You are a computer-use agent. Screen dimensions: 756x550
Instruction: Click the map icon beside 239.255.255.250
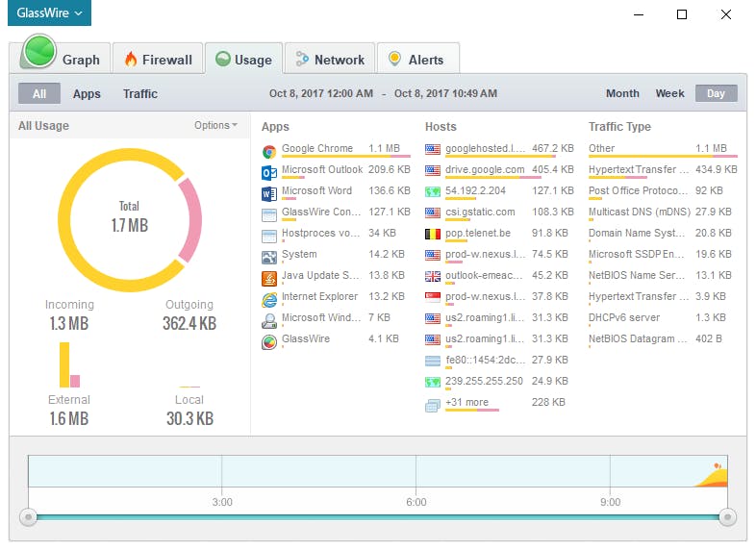tap(433, 383)
